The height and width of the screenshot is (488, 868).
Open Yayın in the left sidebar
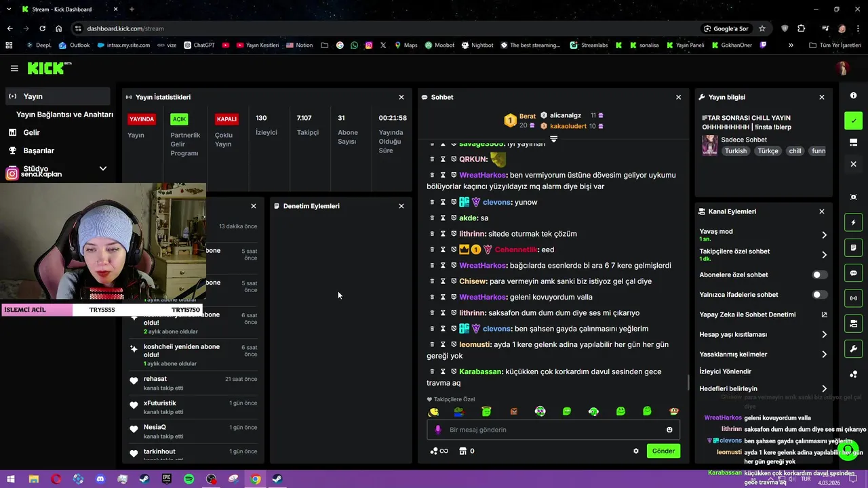click(58, 96)
